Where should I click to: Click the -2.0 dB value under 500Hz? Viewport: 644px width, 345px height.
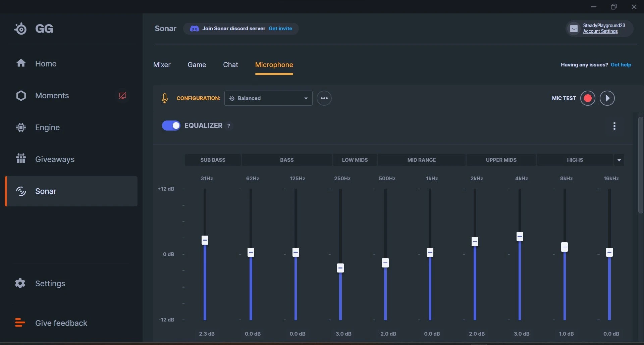pyautogui.click(x=387, y=334)
